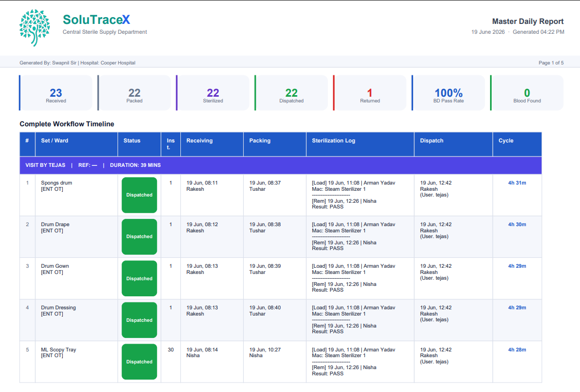
Task: Click the 4h 30m cycle time
Action: (517, 224)
